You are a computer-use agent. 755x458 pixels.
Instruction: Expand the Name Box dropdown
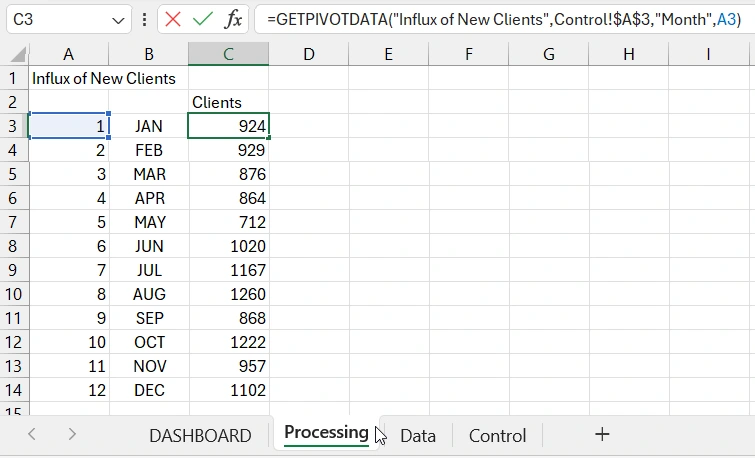pyautogui.click(x=119, y=19)
